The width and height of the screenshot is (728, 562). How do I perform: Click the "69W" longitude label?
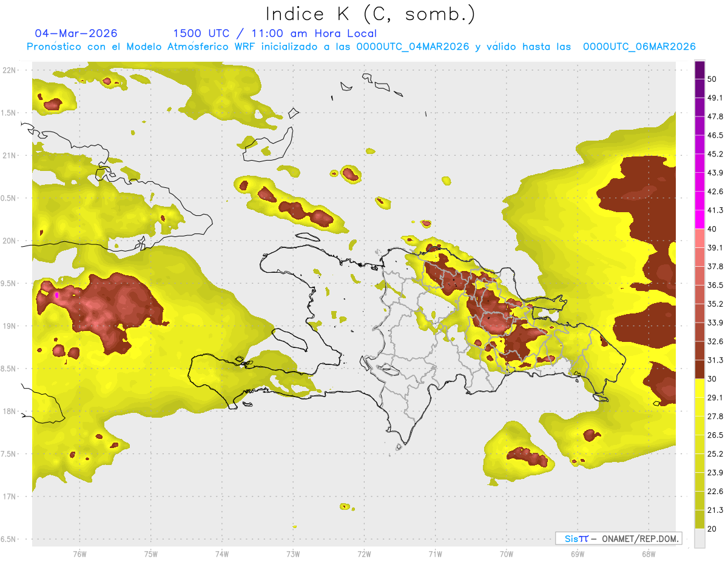[578, 554]
